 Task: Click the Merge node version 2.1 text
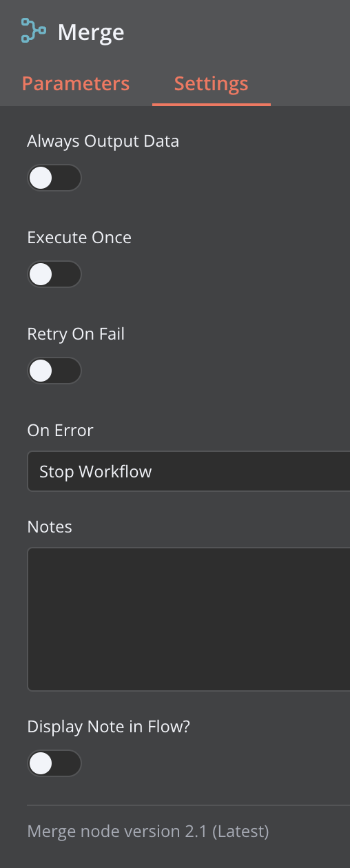[x=148, y=831]
